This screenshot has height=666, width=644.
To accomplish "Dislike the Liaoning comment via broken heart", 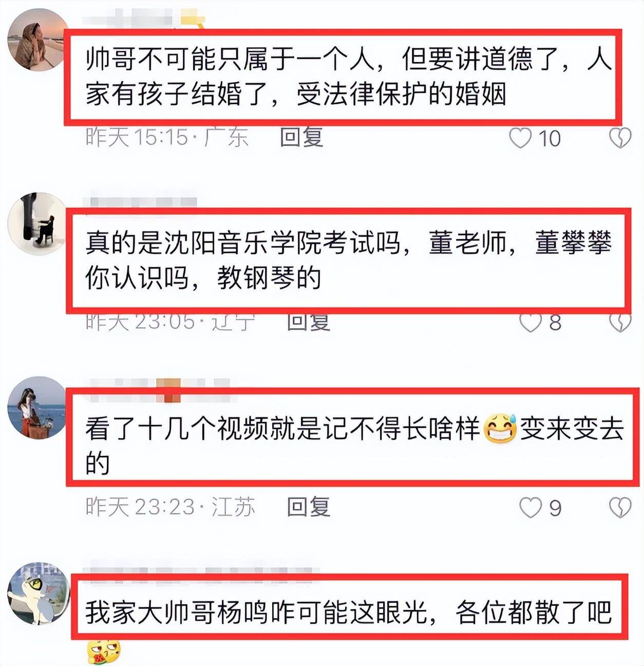I will [620, 323].
